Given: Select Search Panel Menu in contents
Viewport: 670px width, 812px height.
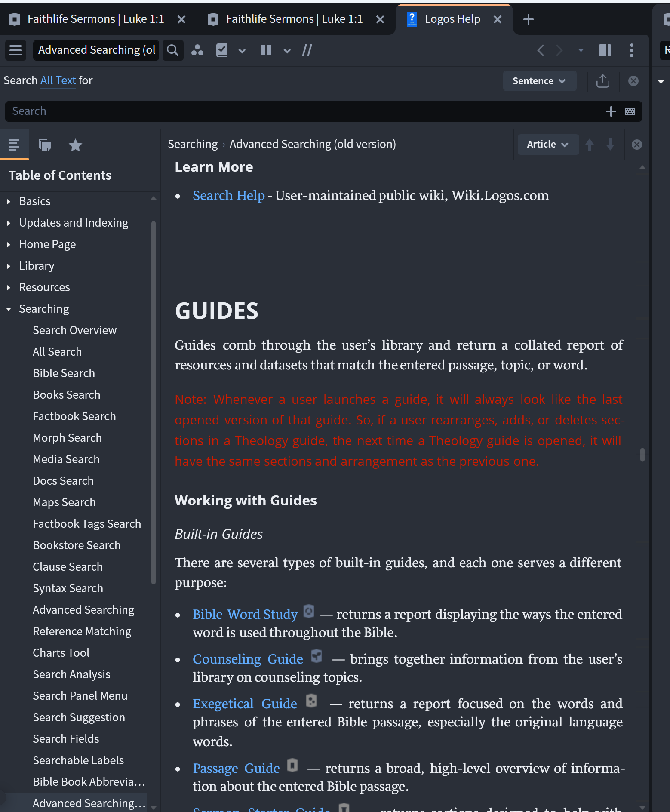Looking at the screenshot, I should point(80,696).
